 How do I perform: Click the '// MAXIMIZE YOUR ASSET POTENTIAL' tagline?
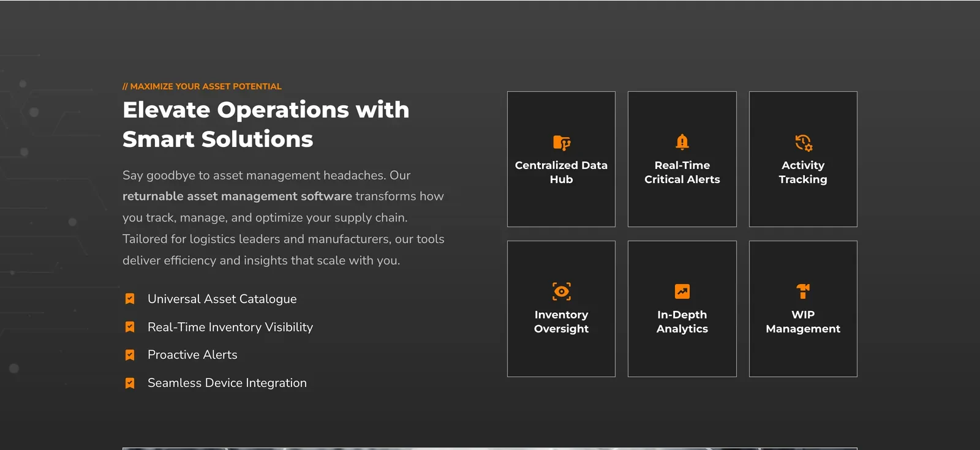[x=202, y=86]
